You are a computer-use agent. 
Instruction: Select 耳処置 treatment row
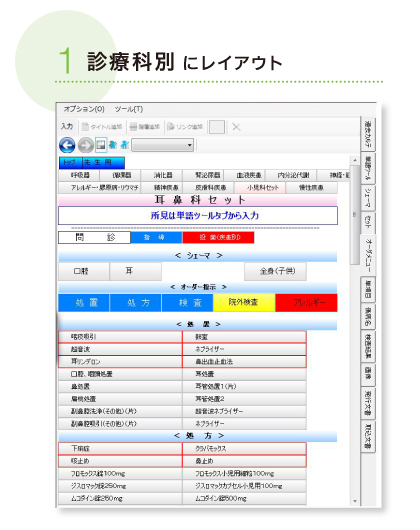244,374
